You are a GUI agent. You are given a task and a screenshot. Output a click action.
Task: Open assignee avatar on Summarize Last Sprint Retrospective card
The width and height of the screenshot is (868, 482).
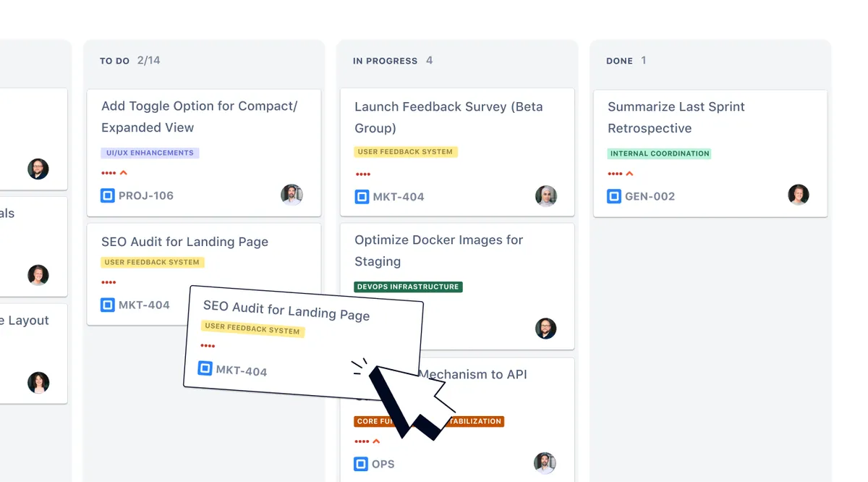tap(798, 195)
